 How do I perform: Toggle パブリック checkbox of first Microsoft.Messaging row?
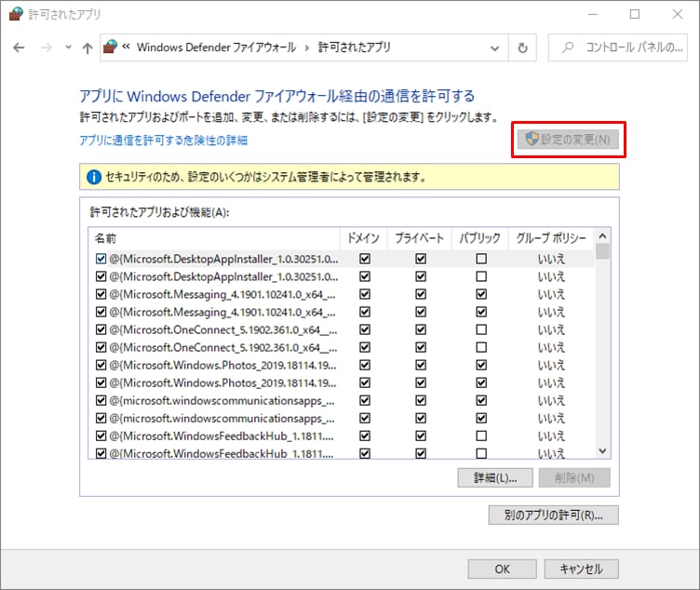tap(481, 294)
